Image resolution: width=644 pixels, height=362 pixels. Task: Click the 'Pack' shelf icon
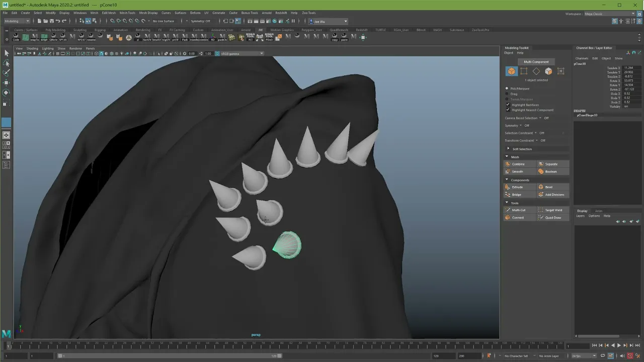pos(185,37)
